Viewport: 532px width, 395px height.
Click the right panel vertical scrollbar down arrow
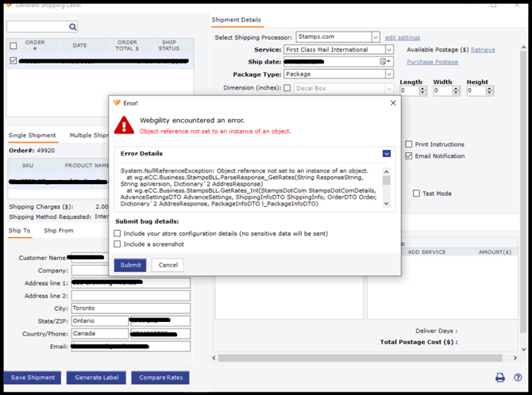pos(523,349)
